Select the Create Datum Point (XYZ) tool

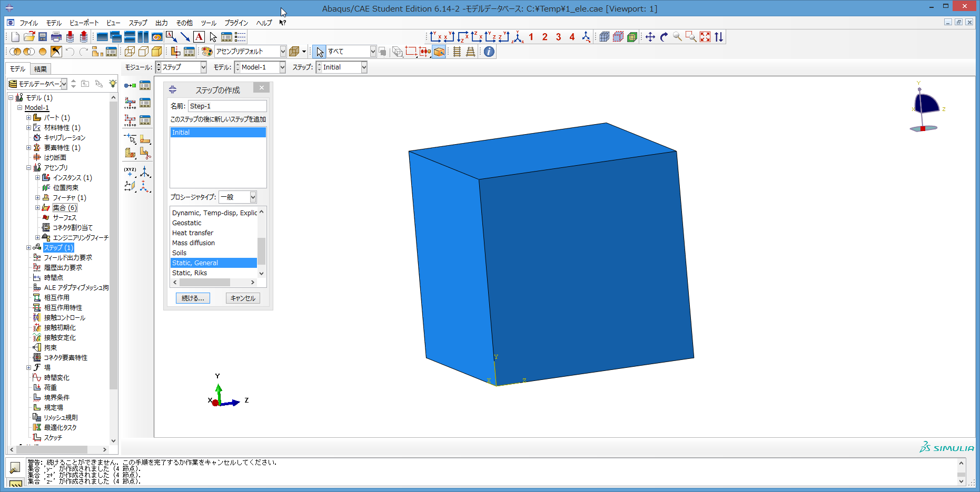(x=130, y=172)
